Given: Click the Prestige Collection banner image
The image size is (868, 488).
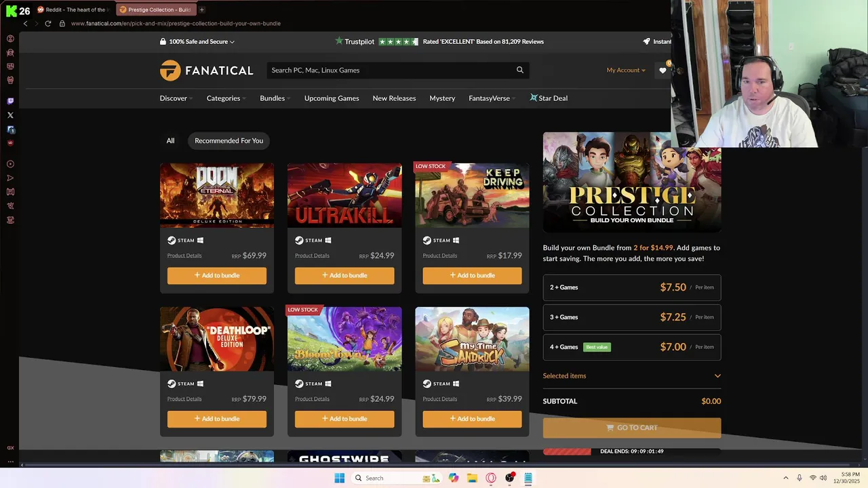Looking at the screenshot, I should click(631, 182).
